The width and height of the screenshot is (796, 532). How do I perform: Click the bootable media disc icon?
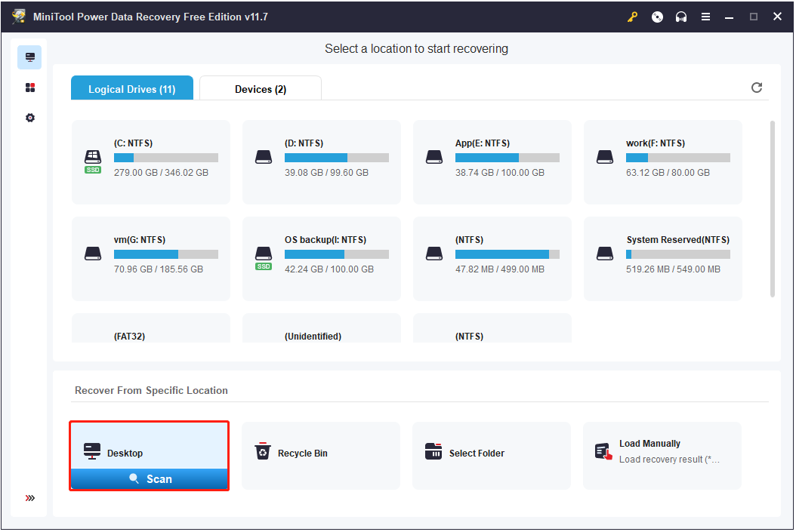click(x=656, y=16)
